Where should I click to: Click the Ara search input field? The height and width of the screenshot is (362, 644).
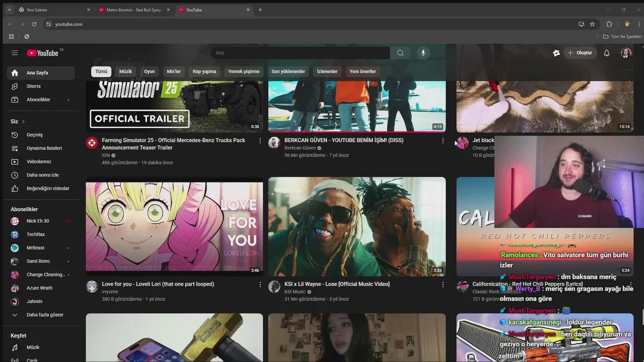300,53
